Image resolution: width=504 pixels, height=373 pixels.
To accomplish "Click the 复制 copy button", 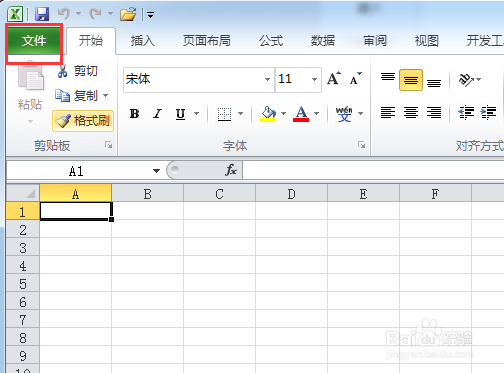I will click(x=76, y=96).
